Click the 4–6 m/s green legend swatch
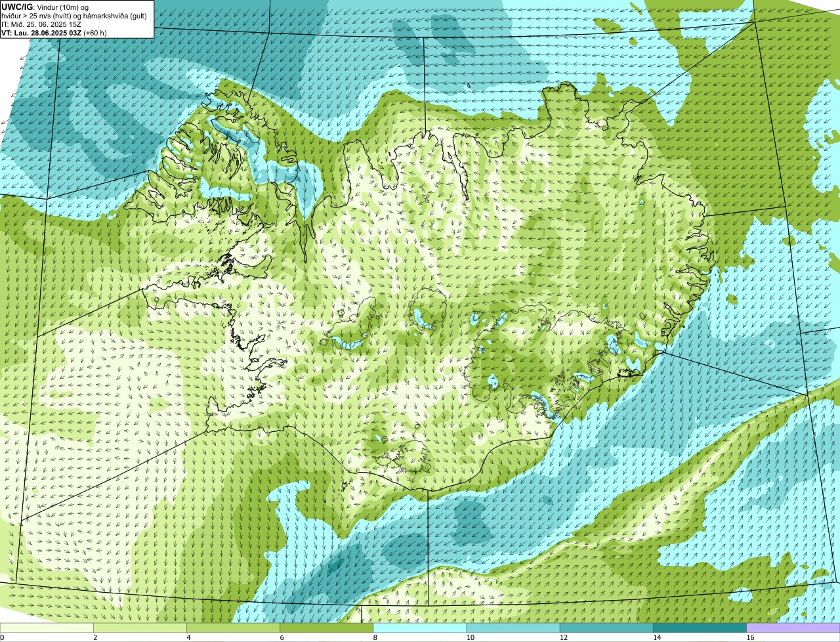Viewport: 840px width, 642px height. pos(233,628)
